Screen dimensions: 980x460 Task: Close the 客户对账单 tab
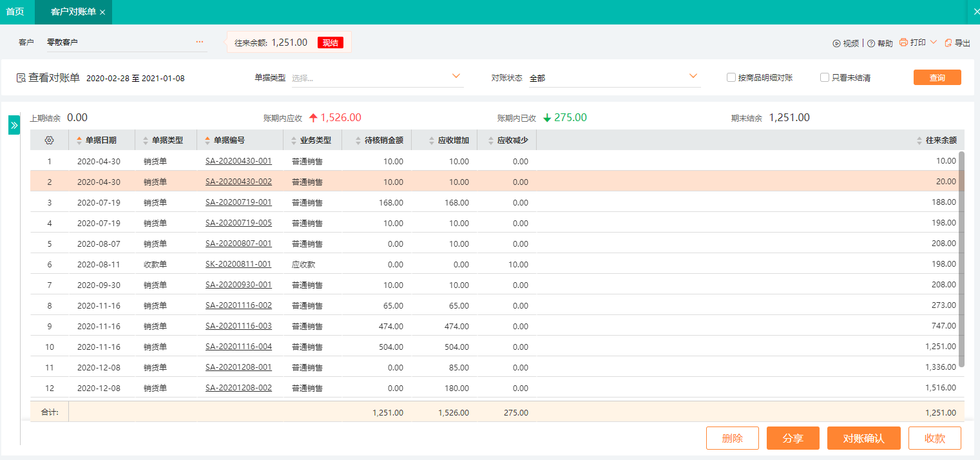[x=102, y=12]
